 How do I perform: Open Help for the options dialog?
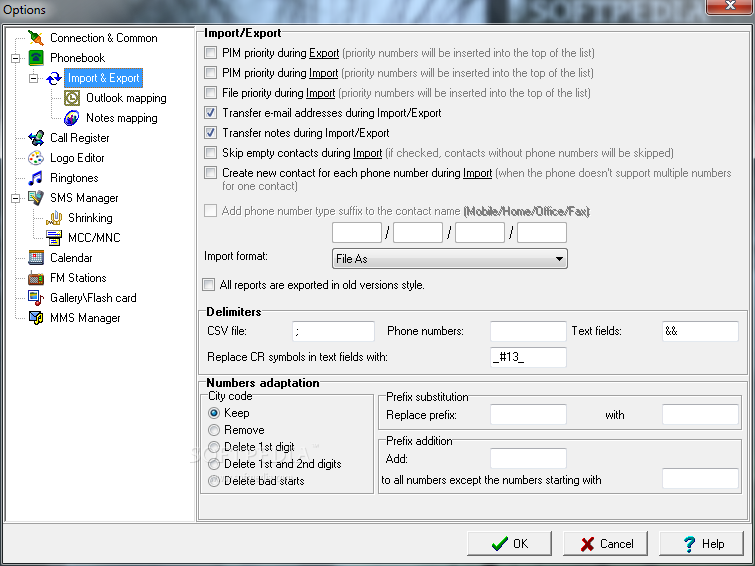point(702,544)
